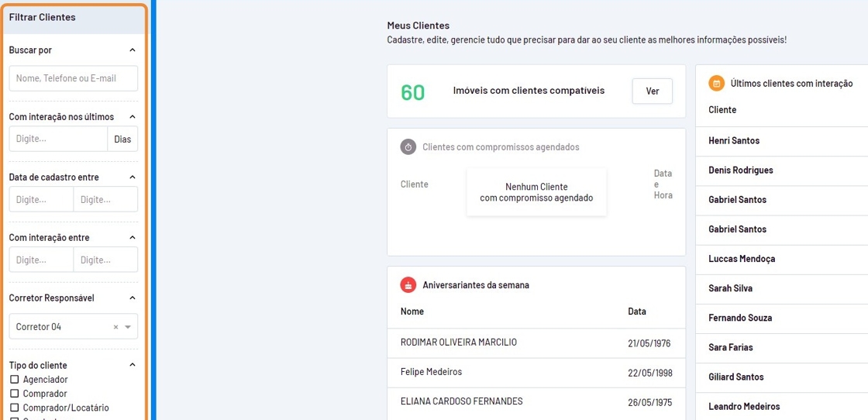This screenshot has height=420, width=868.
Task: Collapse the Tipo do cliente section
Action: pyautogui.click(x=132, y=365)
